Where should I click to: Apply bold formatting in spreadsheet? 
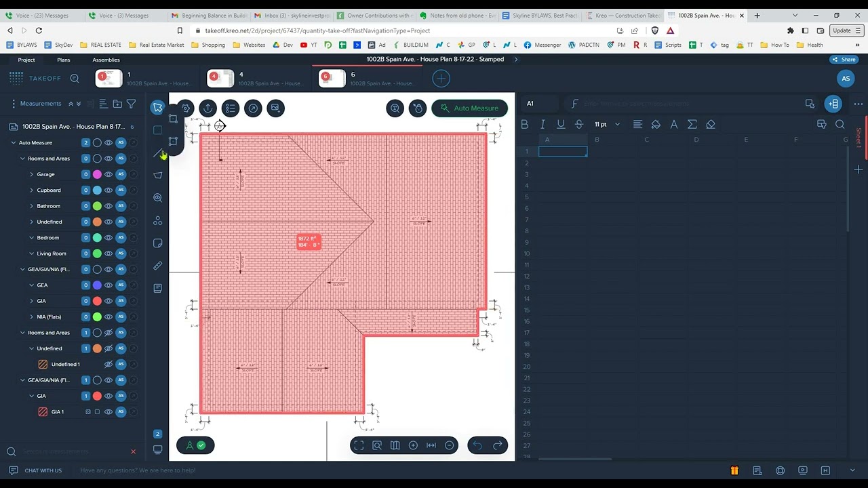tap(524, 124)
